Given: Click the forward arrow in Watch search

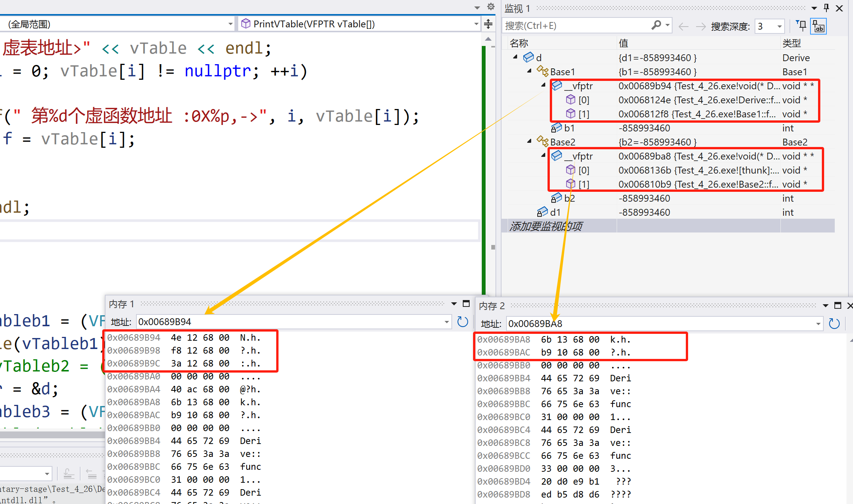Looking at the screenshot, I should pos(701,26).
